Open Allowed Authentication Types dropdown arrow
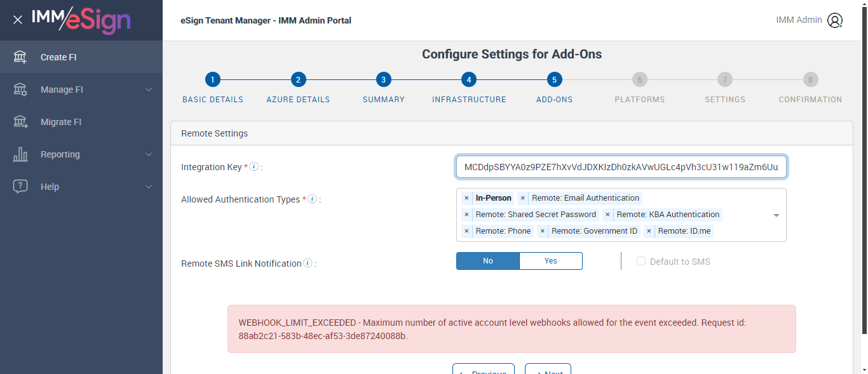The image size is (868, 374). [x=776, y=215]
